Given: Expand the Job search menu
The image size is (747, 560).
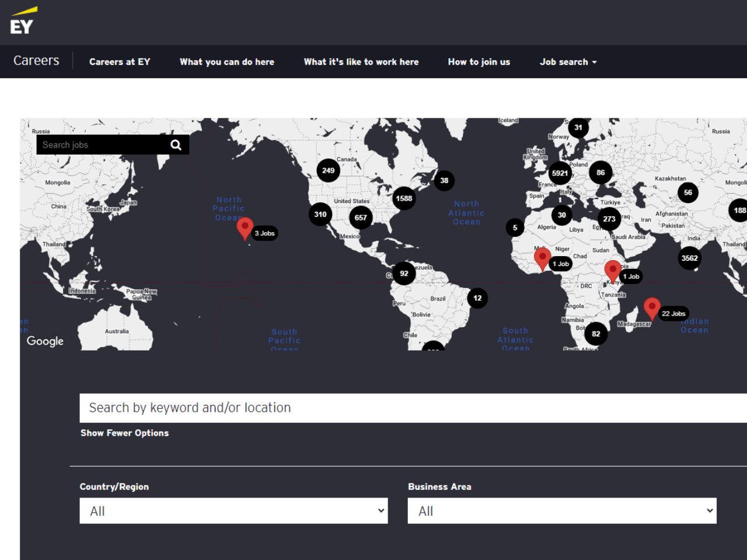Looking at the screenshot, I should [x=568, y=62].
